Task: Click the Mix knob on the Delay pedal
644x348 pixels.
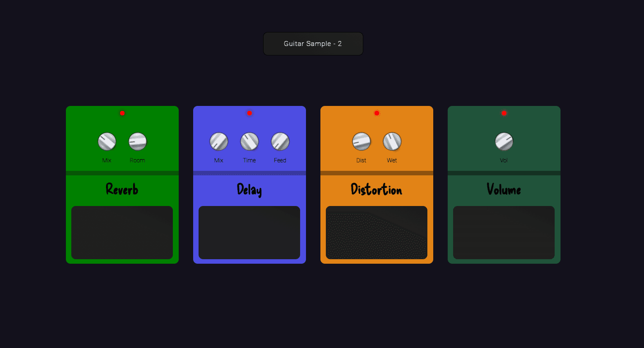Action: click(x=219, y=142)
